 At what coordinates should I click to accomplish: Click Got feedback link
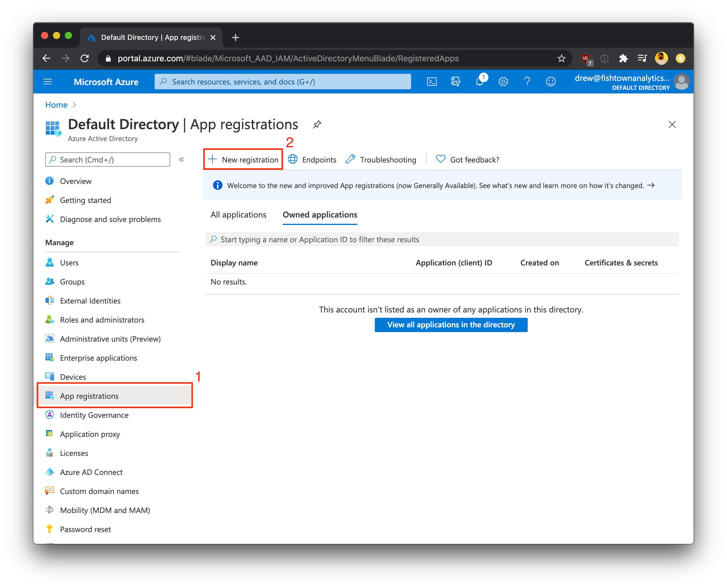pyautogui.click(x=474, y=159)
